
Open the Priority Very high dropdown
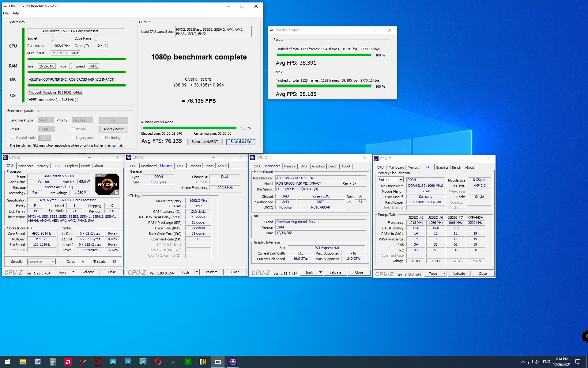click(x=82, y=121)
